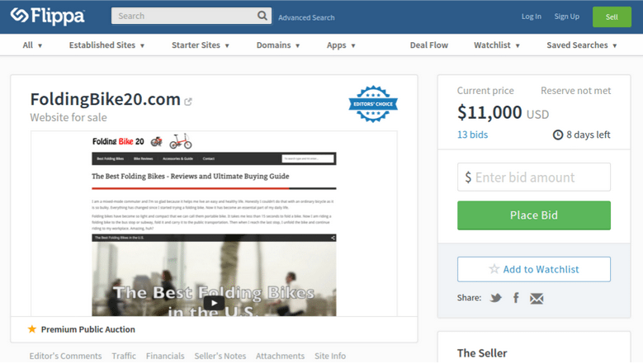Expand the Apps menu
This screenshot has width=643, height=364.
(341, 45)
